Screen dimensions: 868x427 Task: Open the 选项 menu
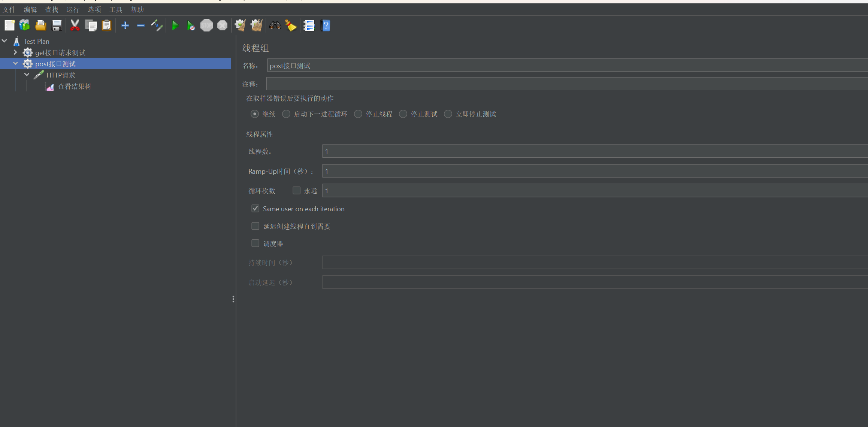pyautogui.click(x=94, y=9)
